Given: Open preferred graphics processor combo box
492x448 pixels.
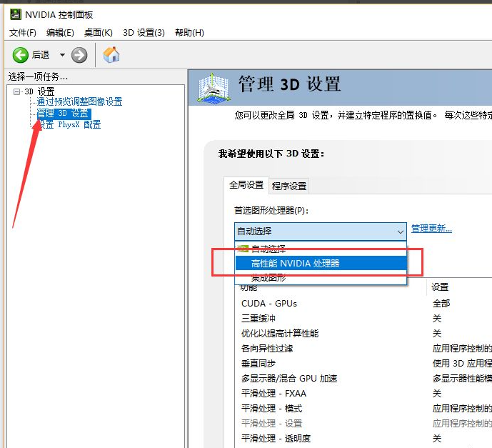Looking at the screenshot, I should 321,232.
